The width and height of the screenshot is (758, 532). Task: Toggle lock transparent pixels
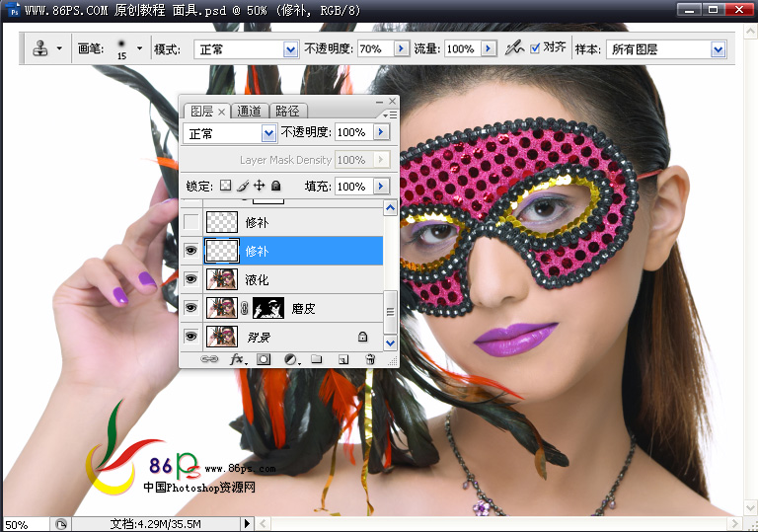[225, 186]
